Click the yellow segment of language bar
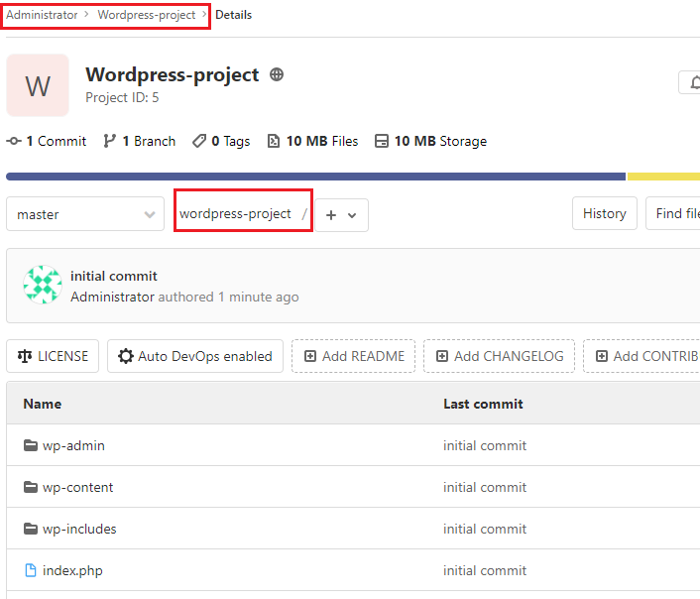700x599 pixels. (663, 177)
